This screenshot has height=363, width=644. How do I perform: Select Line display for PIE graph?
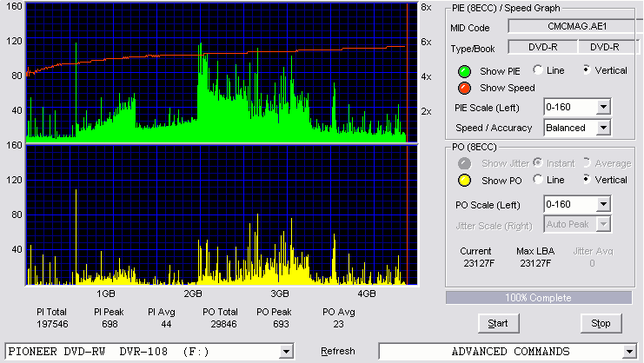coord(538,69)
